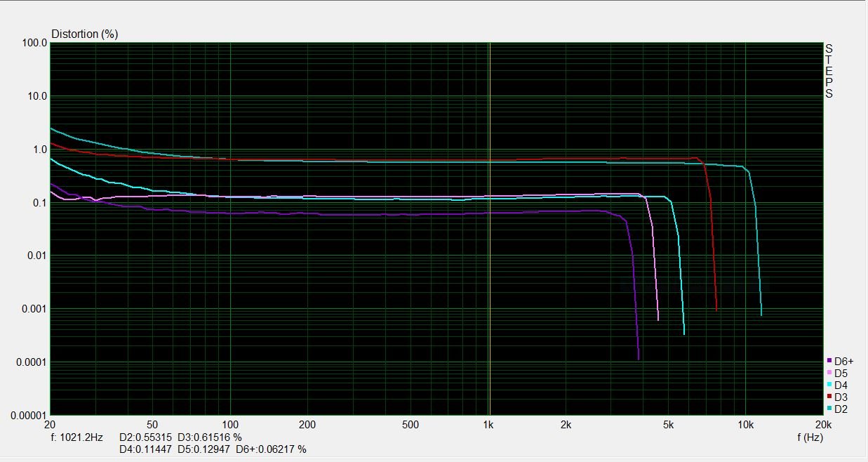Select the D4 legend label

coord(841,385)
